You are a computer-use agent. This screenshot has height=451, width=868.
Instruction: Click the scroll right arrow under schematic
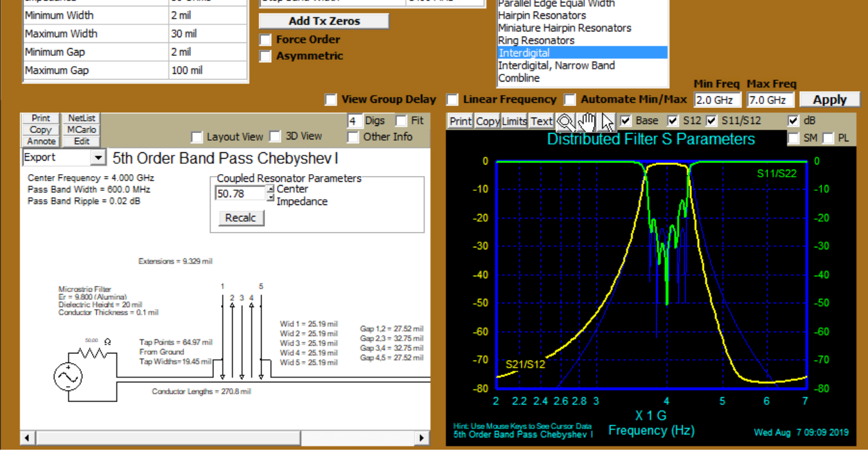coord(422,438)
